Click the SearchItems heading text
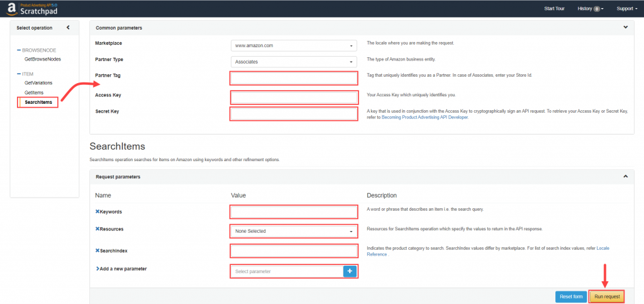This screenshot has height=304, width=644. [118, 147]
